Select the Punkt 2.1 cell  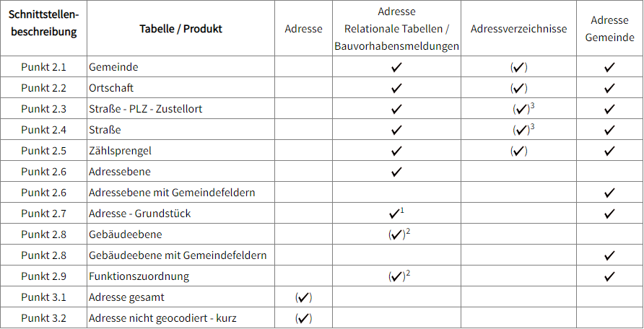click(x=43, y=67)
